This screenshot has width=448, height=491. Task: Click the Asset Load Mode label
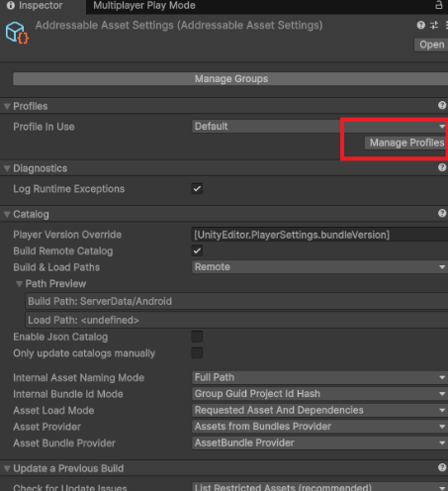coord(53,411)
